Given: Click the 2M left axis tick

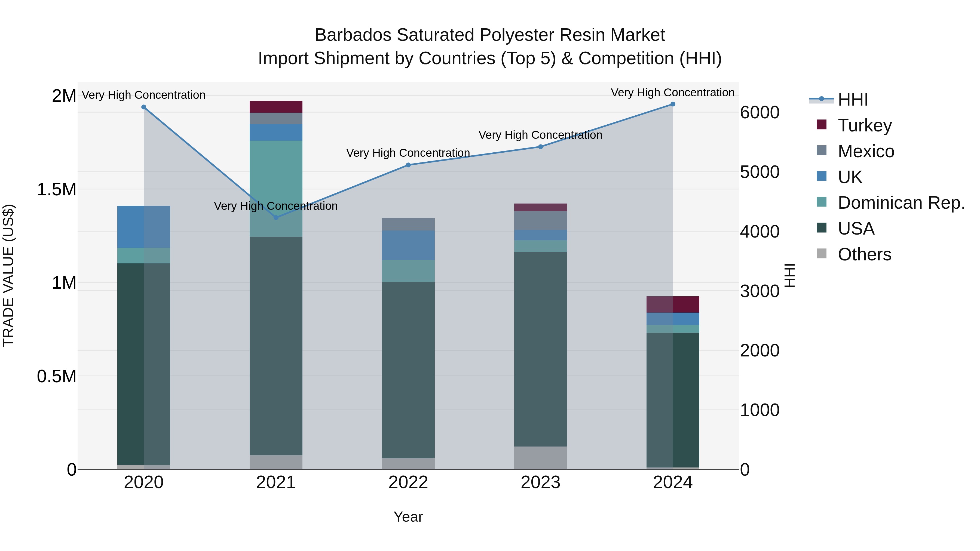Looking at the screenshot, I should click(64, 96).
